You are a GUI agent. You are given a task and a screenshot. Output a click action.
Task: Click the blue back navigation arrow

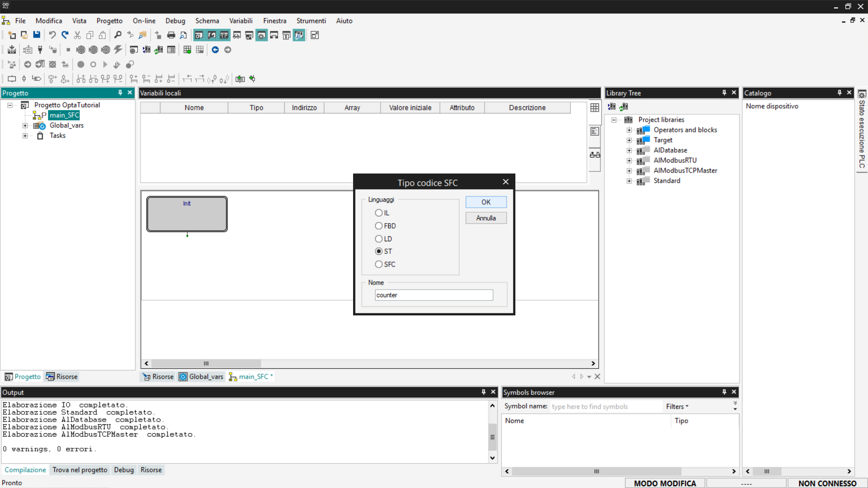215,50
